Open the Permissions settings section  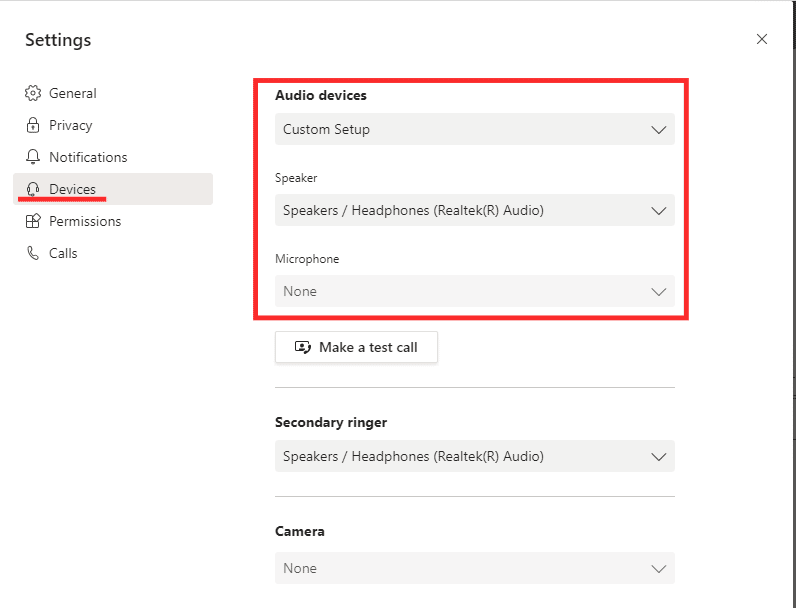[x=83, y=221]
